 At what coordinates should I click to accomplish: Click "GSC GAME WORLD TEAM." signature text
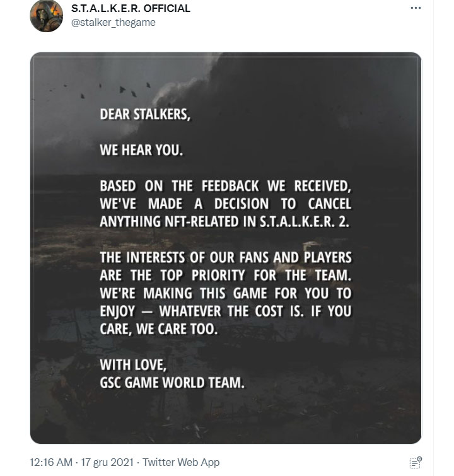[x=172, y=382]
